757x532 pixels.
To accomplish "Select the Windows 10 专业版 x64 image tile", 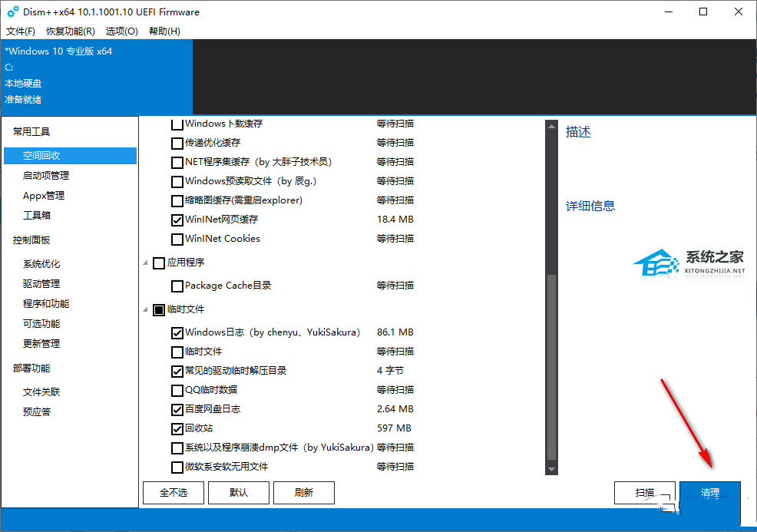I will (97, 77).
